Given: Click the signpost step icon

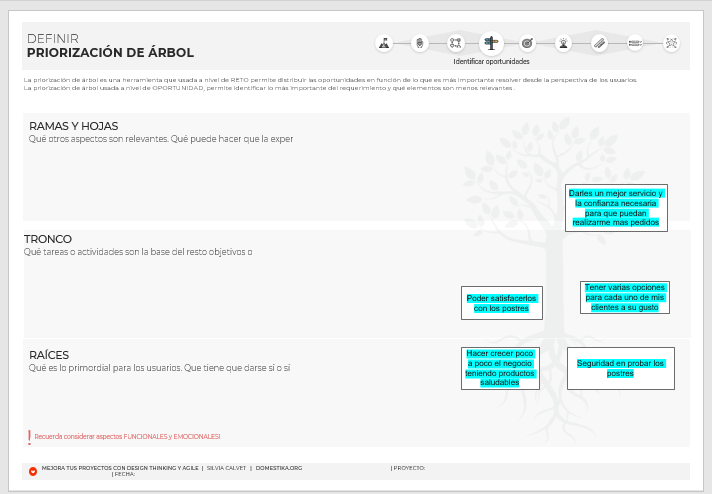Looking at the screenshot, I should (x=491, y=44).
